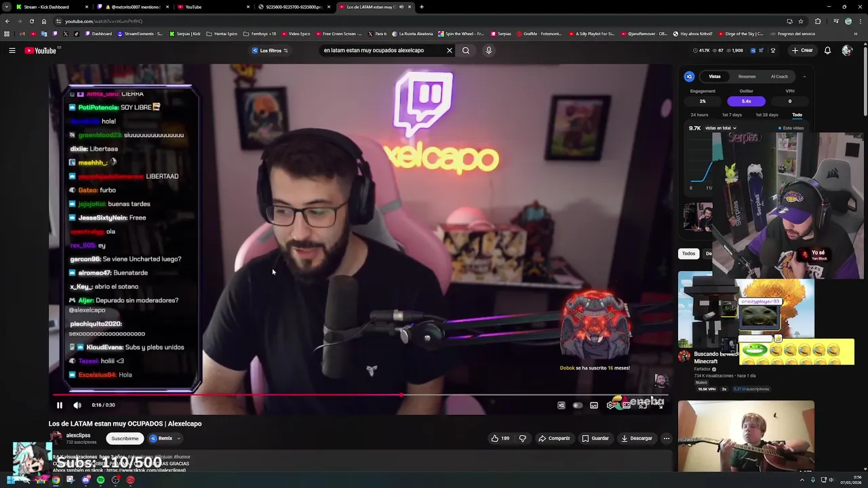The width and height of the screenshot is (868, 488).
Task: Pause the video playback
Action: (x=60, y=405)
